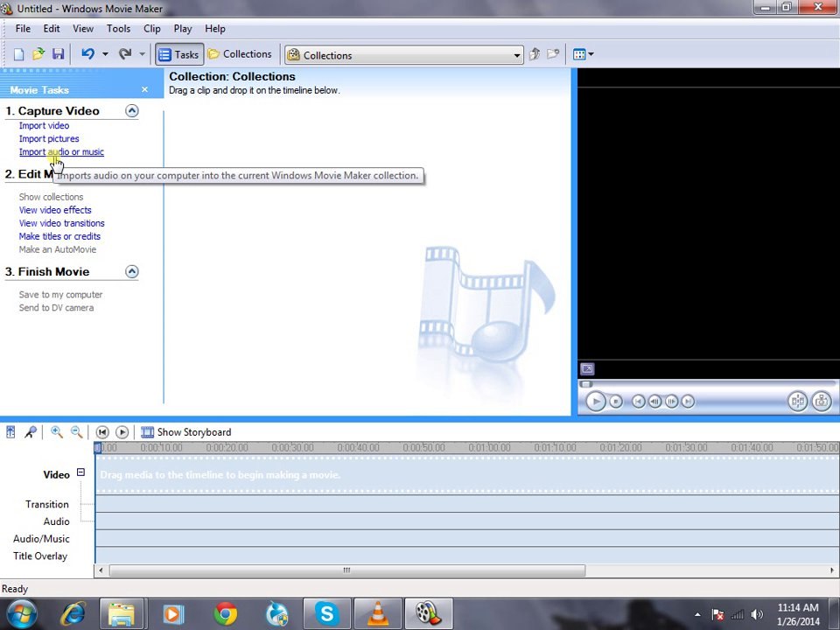The height and width of the screenshot is (630, 840).
Task: Open Skype from taskbar
Action: click(x=326, y=614)
